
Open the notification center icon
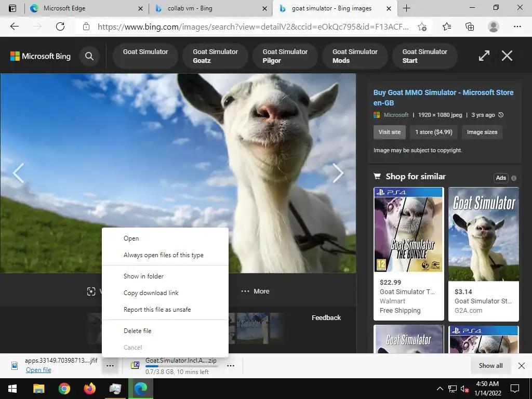click(x=515, y=389)
